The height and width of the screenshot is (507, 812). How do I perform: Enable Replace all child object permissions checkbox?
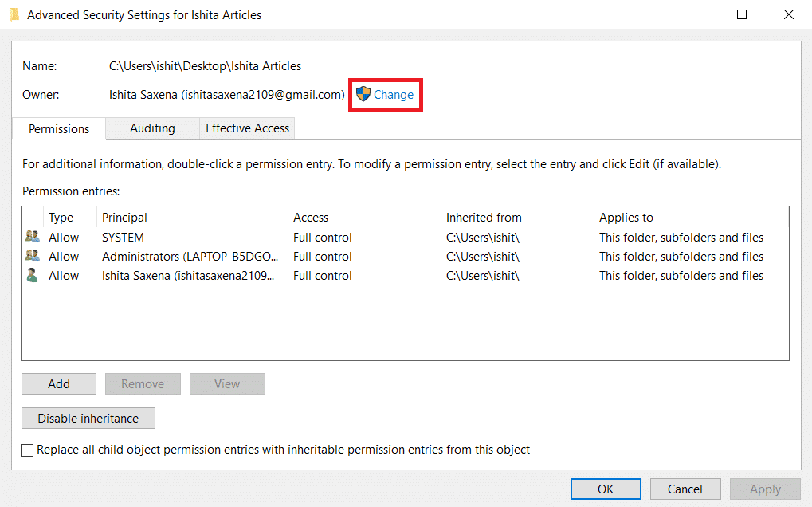click(x=29, y=450)
